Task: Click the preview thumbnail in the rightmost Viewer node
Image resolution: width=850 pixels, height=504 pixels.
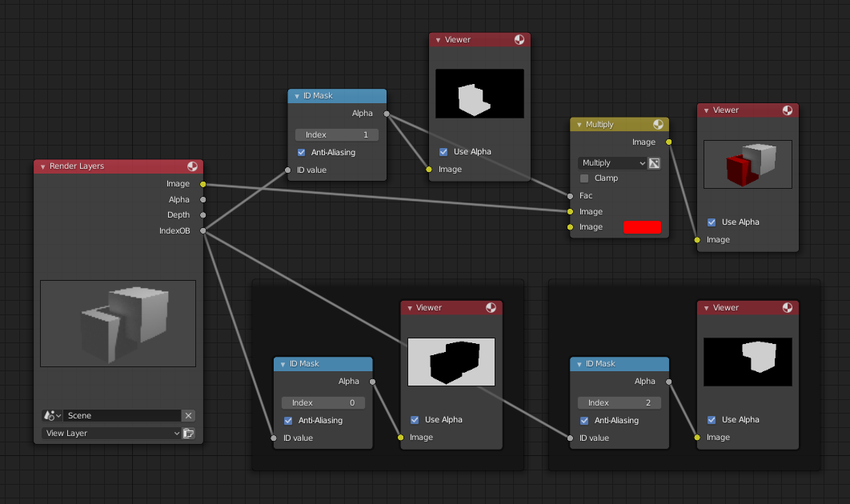Action: tap(748, 164)
